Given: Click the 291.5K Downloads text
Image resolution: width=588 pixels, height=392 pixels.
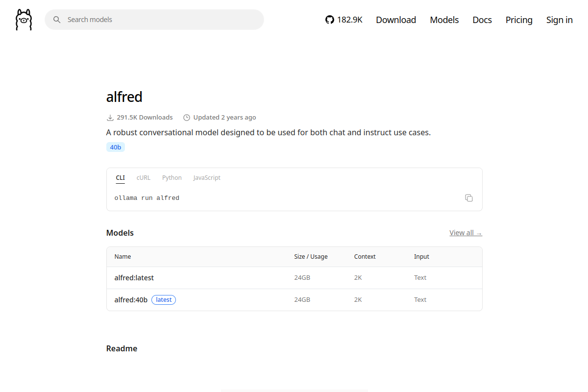Looking at the screenshot, I should coord(145,118).
